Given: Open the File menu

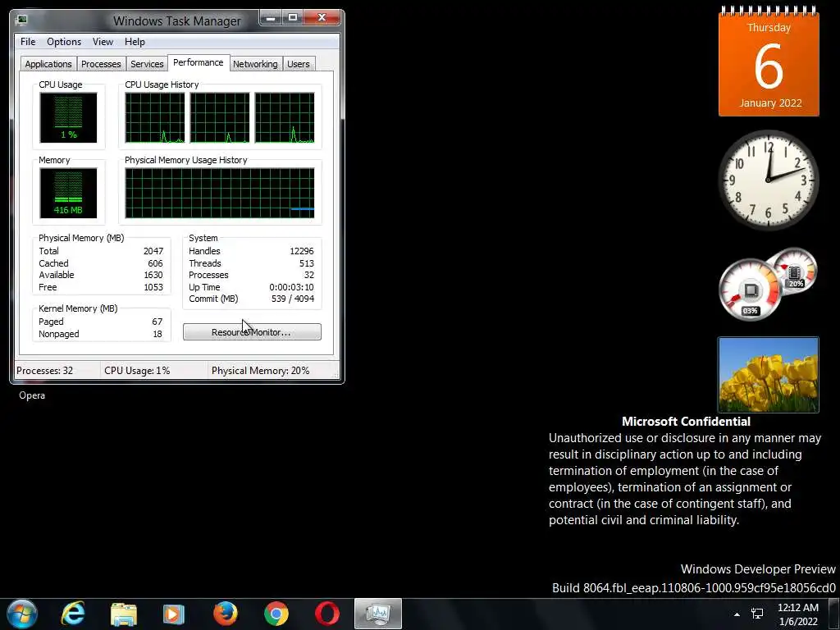Looking at the screenshot, I should click(x=28, y=42).
